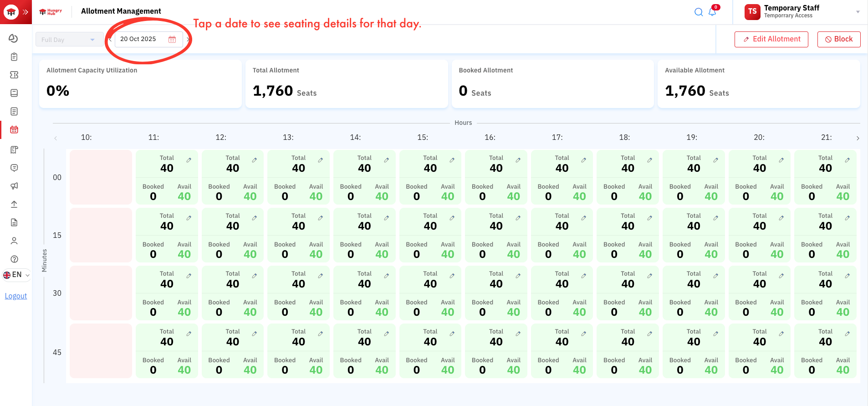Open the help question mark sidebar icon

click(x=14, y=259)
